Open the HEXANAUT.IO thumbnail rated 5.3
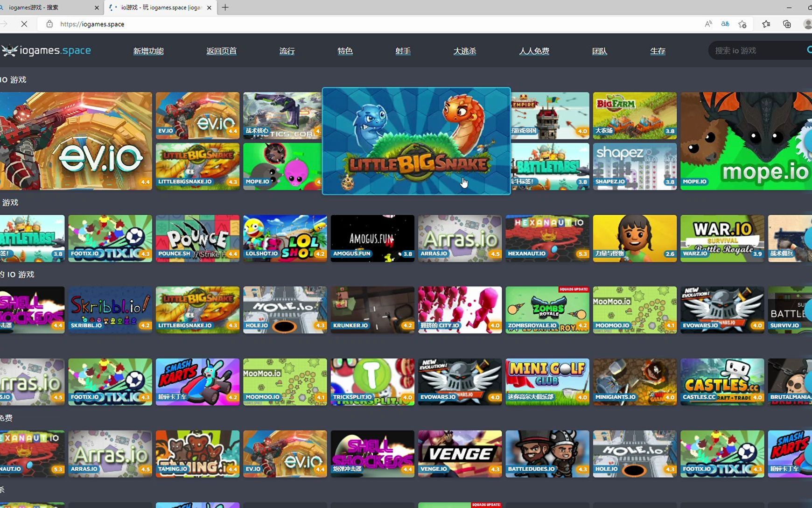Viewport: 812px width, 508px height. click(x=547, y=238)
